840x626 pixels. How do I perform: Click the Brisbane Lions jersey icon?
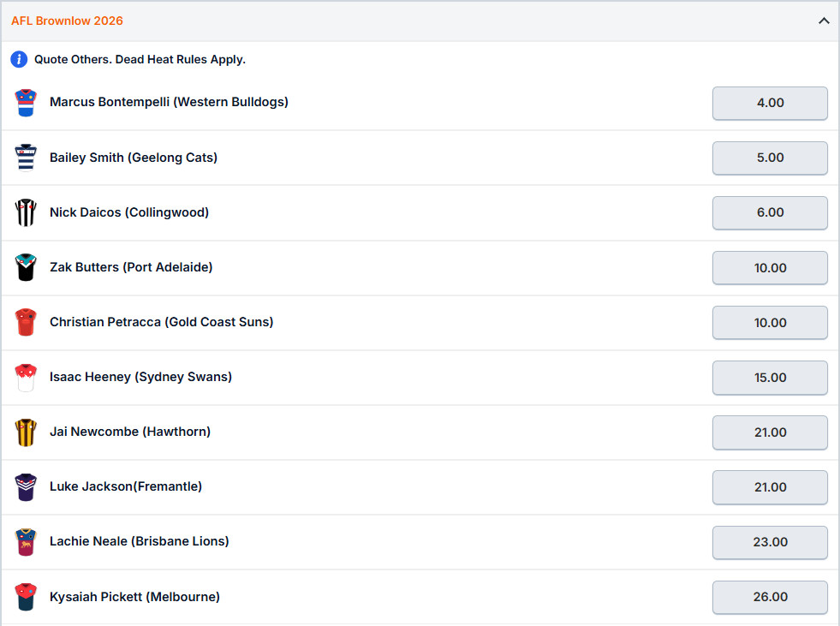(26, 542)
